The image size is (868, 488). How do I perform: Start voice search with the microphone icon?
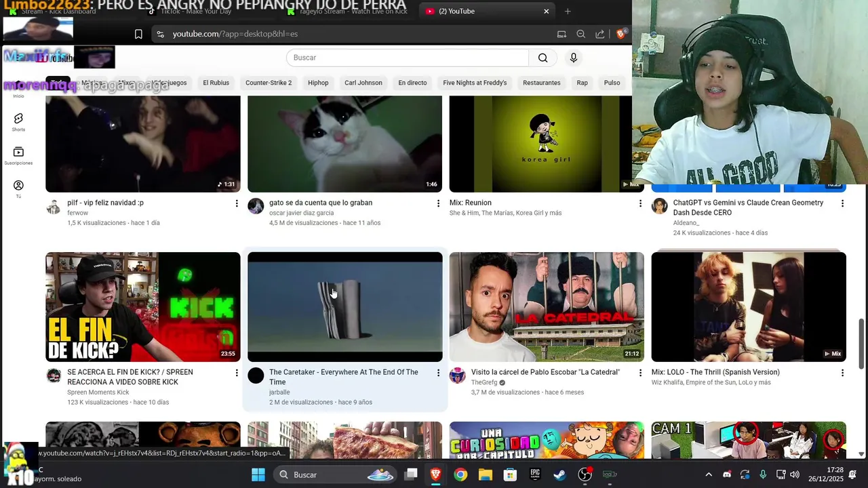tap(574, 58)
